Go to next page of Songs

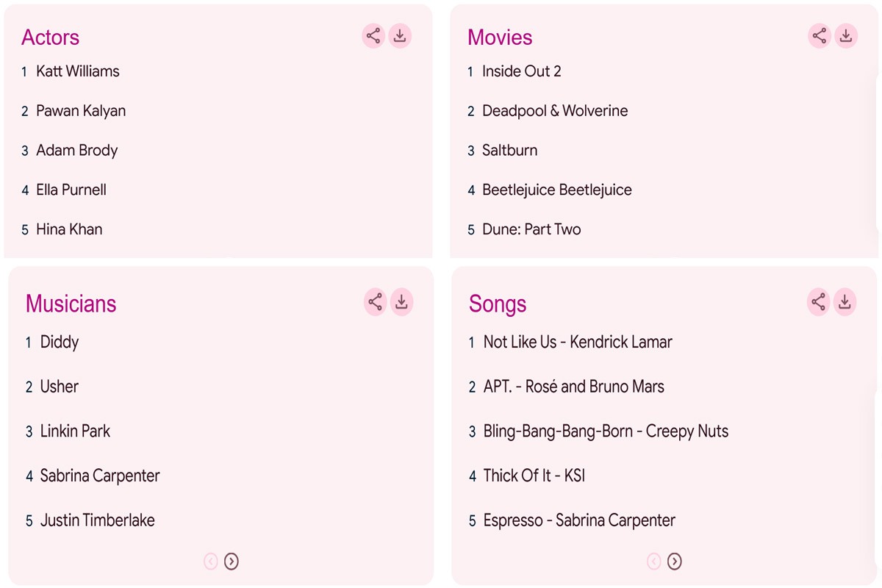674,562
